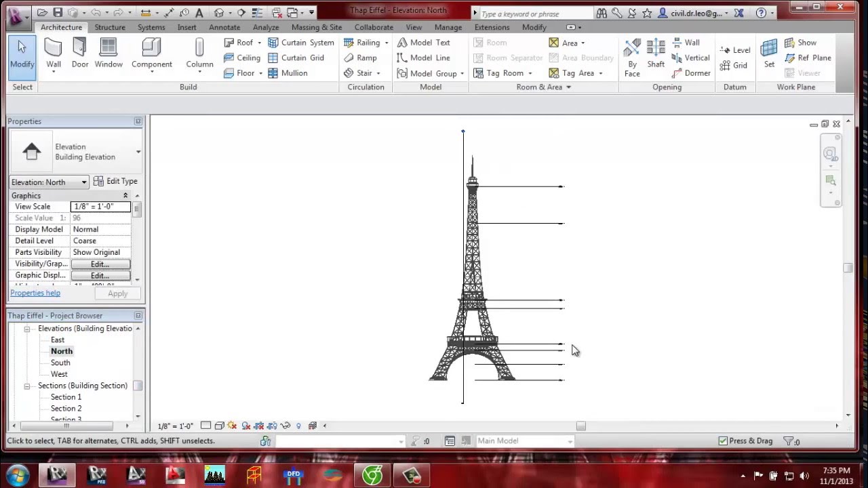
Task: Choose the Mullion tool
Action: tap(288, 73)
